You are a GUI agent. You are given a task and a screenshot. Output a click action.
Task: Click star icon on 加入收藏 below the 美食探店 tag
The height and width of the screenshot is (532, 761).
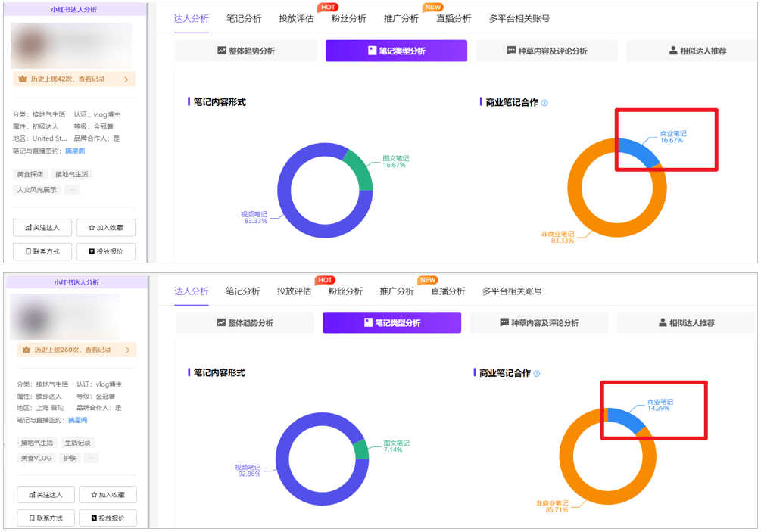pos(92,228)
